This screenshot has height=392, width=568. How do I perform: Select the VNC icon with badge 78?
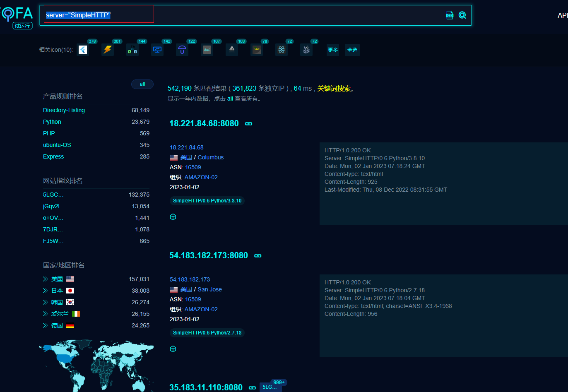[257, 50]
